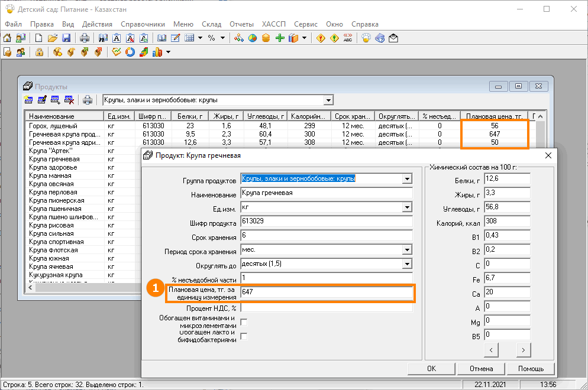The height and width of the screenshot is (390, 588).
Task: Open the Отчеты menu
Action: pos(241,24)
